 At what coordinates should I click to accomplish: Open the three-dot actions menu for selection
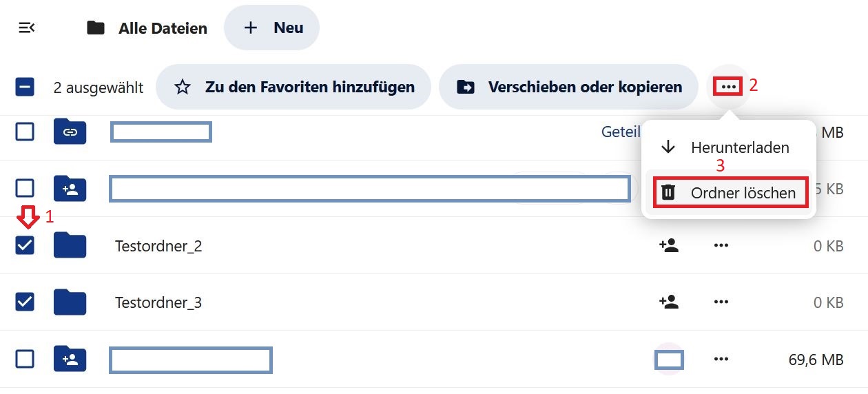(x=729, y=86)
